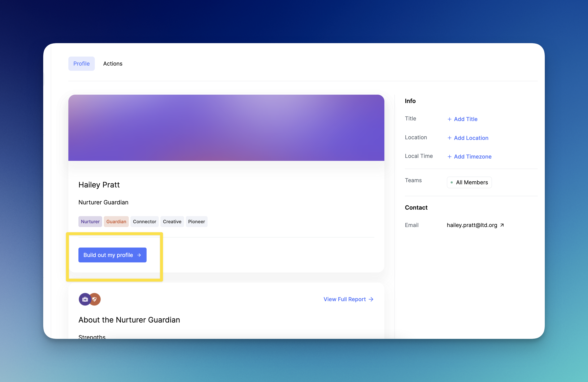The height and width of the screenshot is (382, 588).
Task: Select the Nurturer tag
Action: pos(90,222)
